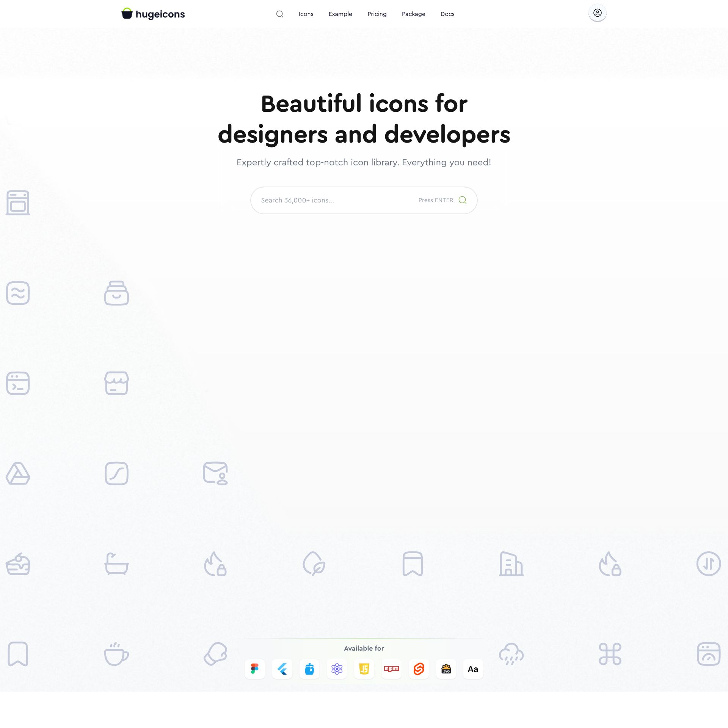Image resolution: width=728 pixels, height=728 pixels.
Task: Click the user account avatar icon
Action: (597, 13)
